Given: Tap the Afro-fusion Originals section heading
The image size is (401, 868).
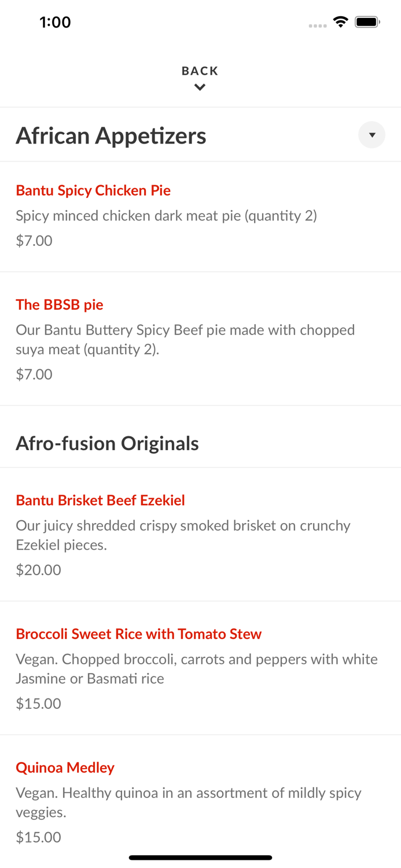Looking at the screenshot, I should (x=107, y=443).
